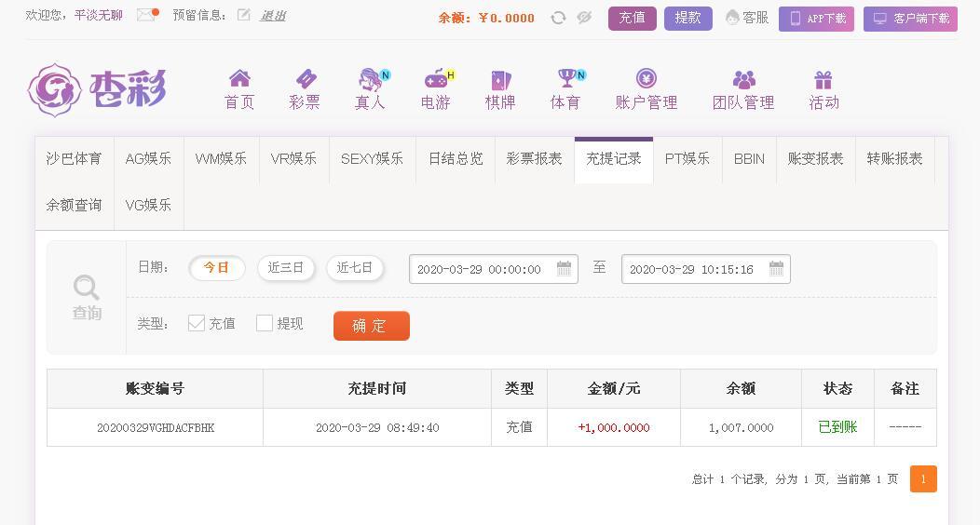
Task: Switch to 账变报表 tab
Action: tap(816, 159)
